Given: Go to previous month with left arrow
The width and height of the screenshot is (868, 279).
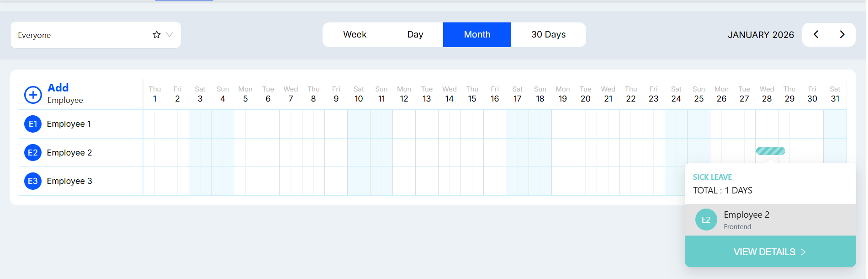Looking at the screenshot, I should 816,35.
